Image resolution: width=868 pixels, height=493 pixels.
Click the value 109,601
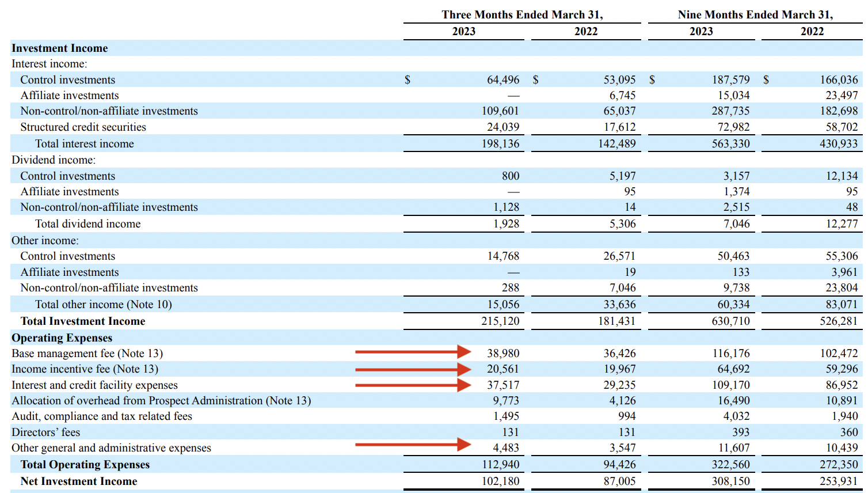(500, 111)
